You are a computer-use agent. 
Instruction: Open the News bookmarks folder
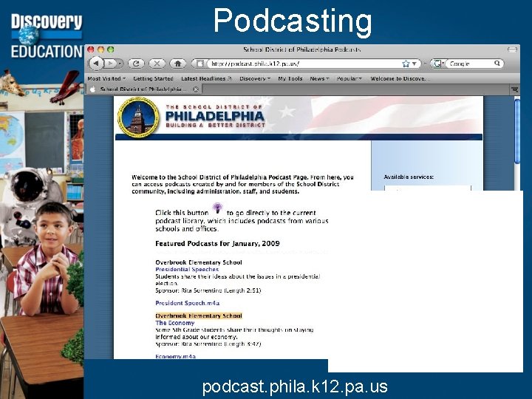click(x=319, y=78)
